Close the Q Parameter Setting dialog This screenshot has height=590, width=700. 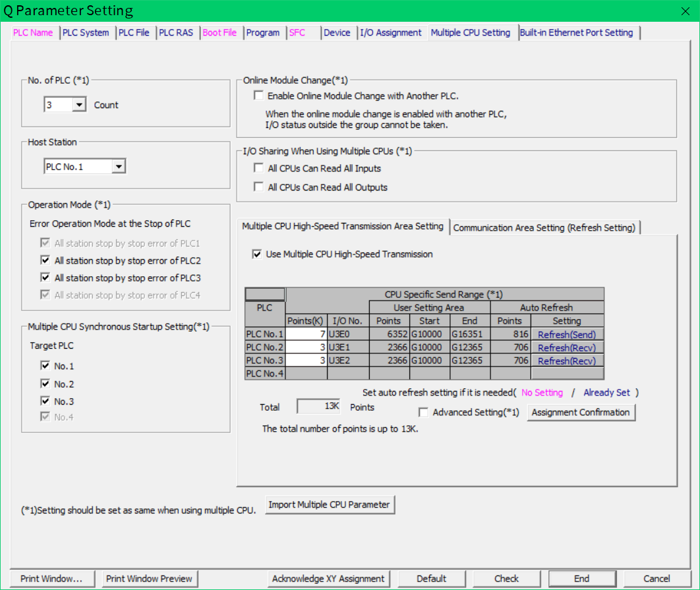click(x=685, y=11)
